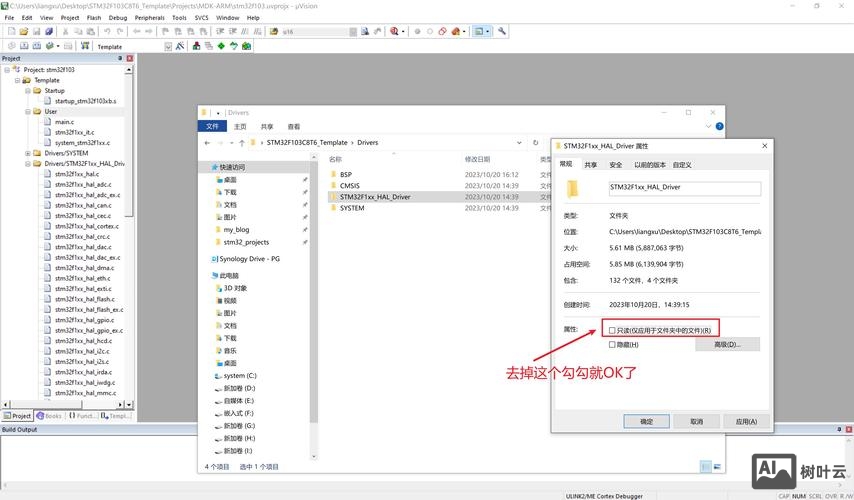The width and height of the screenshot is (854, 500).
Task: Open Options for Target magic wand
Action: (x=180, y=46)
